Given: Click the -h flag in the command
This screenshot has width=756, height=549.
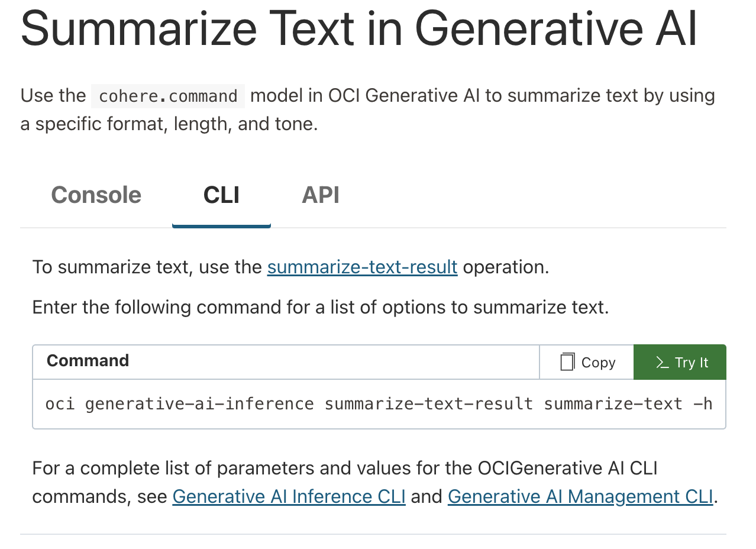Looking at the screenshot, I should pyautogui.click(x=702, y=404).
